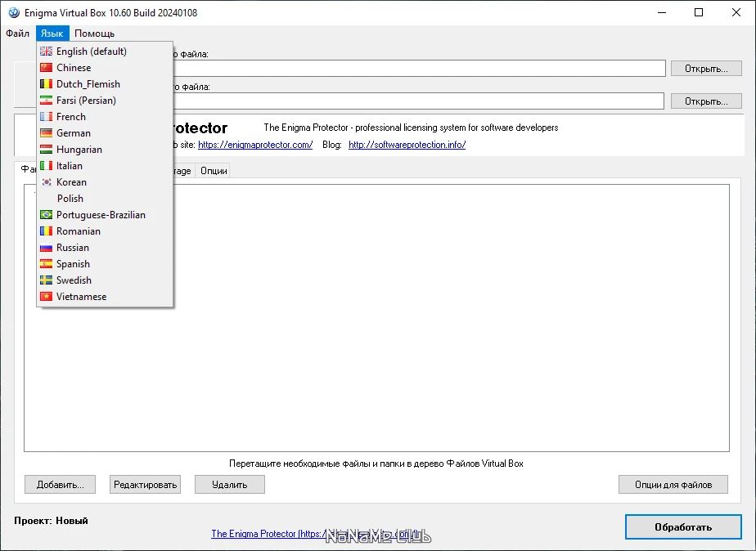Click the Chinese flag icon

[47, 67]
